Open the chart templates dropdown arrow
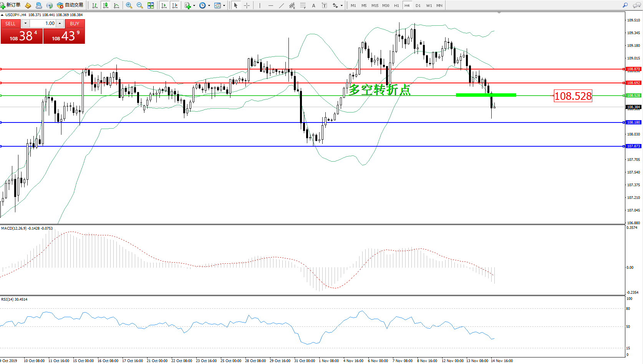 224,5
